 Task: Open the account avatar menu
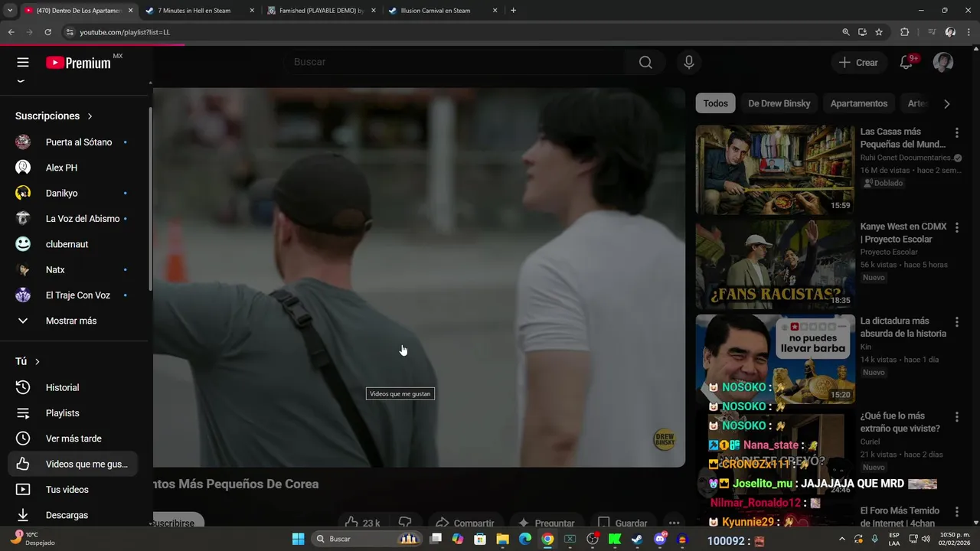(x=943, y=63)
